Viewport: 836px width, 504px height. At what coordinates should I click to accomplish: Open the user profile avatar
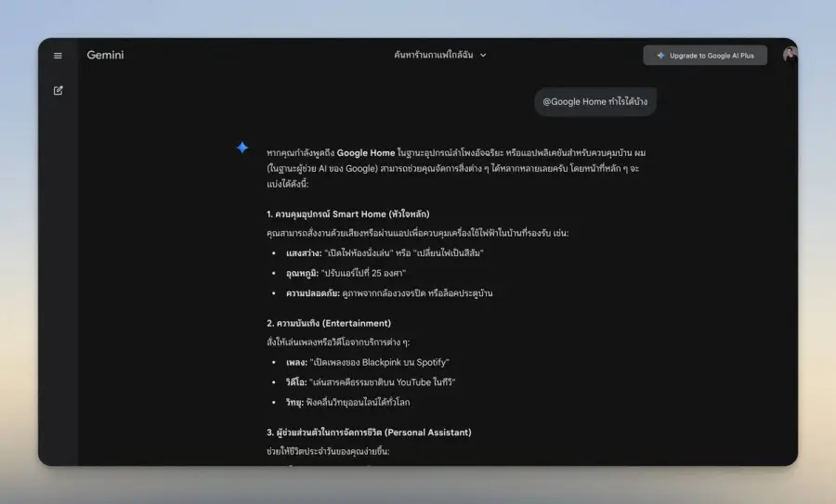[790, 55]
